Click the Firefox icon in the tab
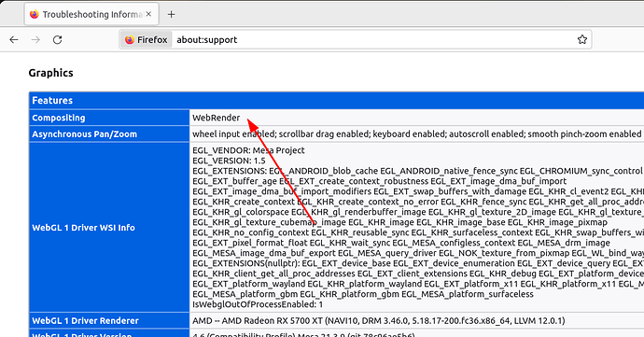The height and width of the screenshot is (337, 644). (x=35, y=14)
